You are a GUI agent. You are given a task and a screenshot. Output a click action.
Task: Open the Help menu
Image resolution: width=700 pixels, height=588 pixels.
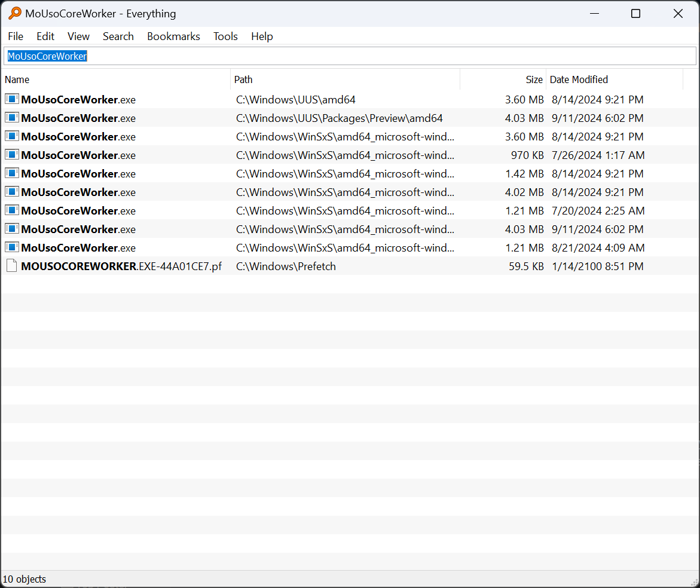click(262, 36)
